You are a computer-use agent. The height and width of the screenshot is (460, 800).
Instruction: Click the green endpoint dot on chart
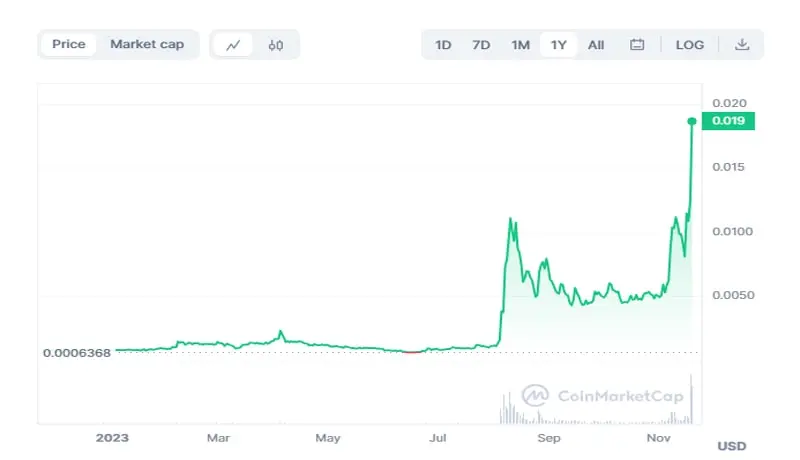691,121
